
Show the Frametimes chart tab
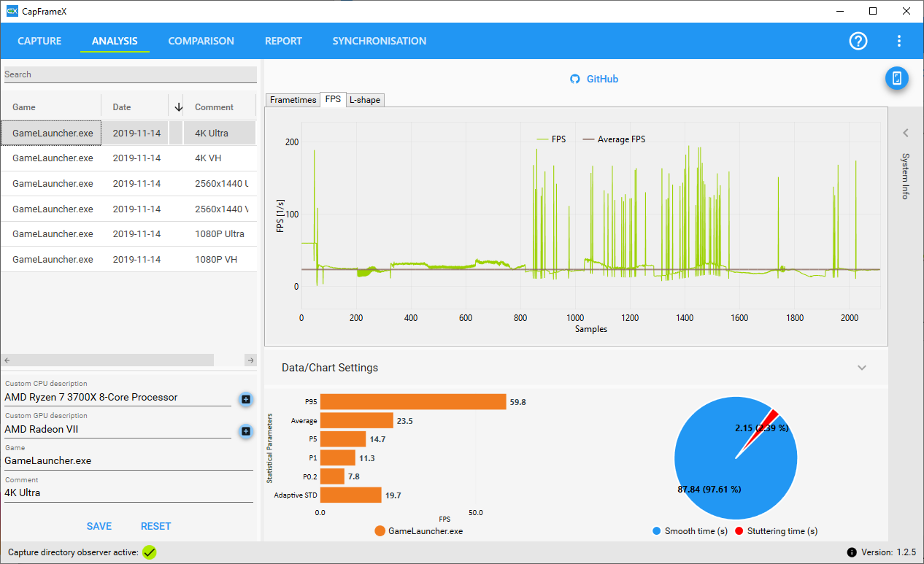[x=293, y=100]
